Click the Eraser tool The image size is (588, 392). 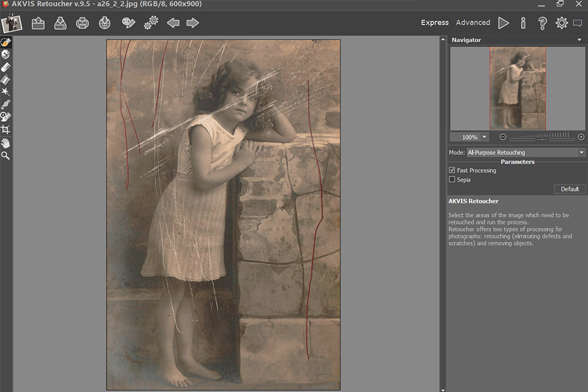point(6,67)
